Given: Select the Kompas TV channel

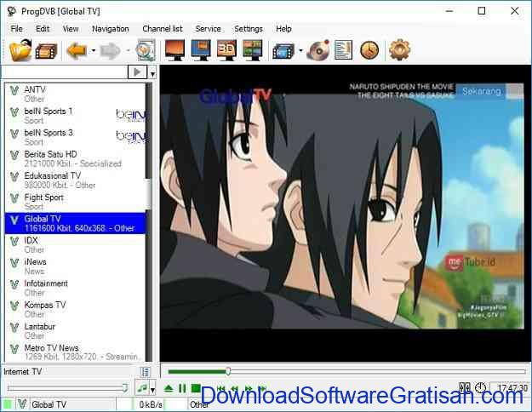Looking at the screenshot, I should pos(75,310).
